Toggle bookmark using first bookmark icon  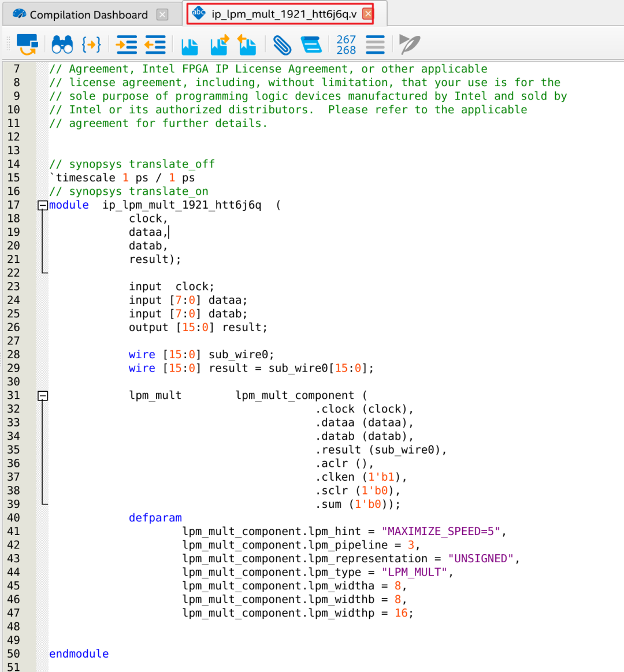[x=190, y=46]
